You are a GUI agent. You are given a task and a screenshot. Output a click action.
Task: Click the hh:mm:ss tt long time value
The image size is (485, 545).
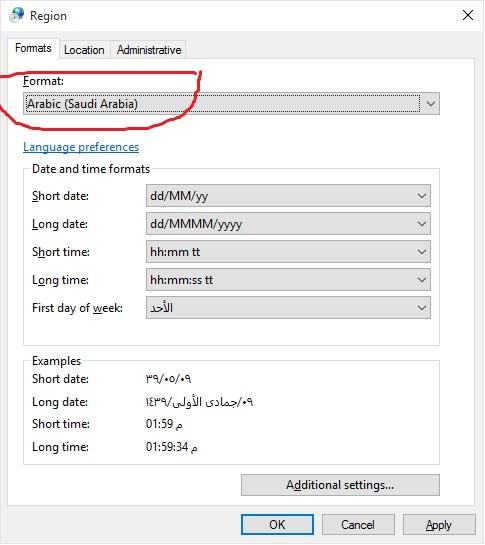tap(181, 280)
